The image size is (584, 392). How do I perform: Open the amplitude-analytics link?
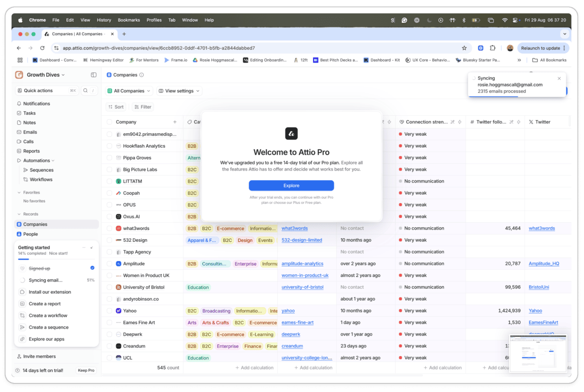coord(302,264)
